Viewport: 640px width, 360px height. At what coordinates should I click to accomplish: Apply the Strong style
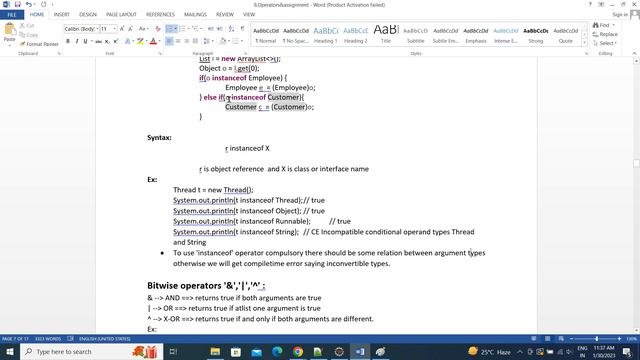[x=536, y=35]
